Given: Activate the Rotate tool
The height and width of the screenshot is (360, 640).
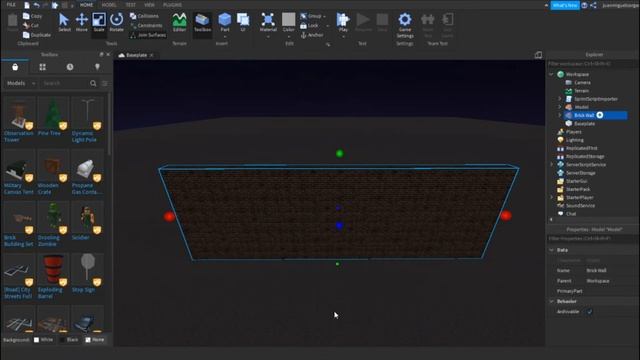Looking at the screenshot, I should point(116,22).
